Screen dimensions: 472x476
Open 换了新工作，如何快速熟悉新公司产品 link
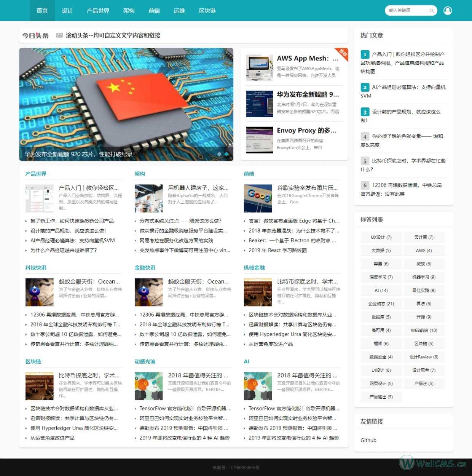pos(72,221)
